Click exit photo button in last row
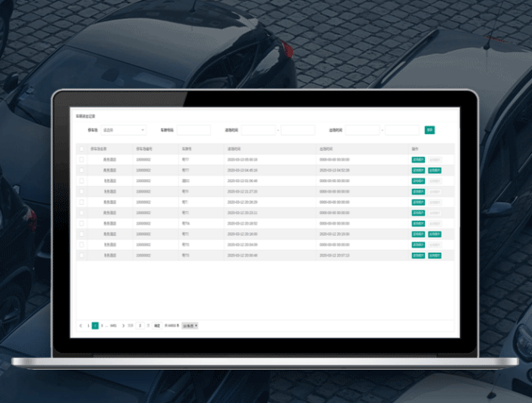 pos(435,256)
